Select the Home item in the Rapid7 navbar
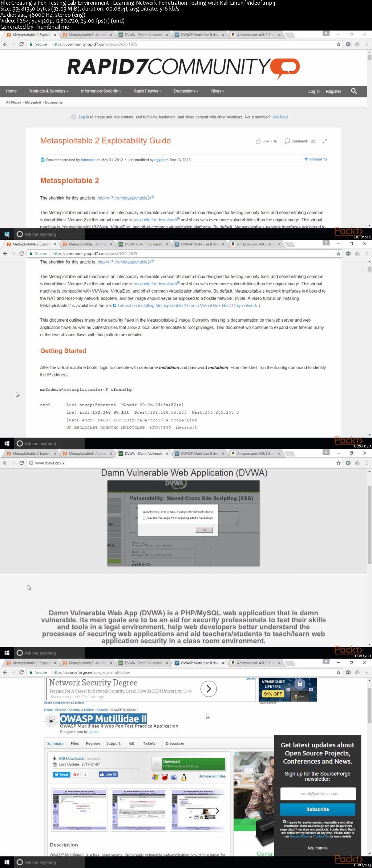372x868 pixels. pyautogui.click(x=11, y=91)
